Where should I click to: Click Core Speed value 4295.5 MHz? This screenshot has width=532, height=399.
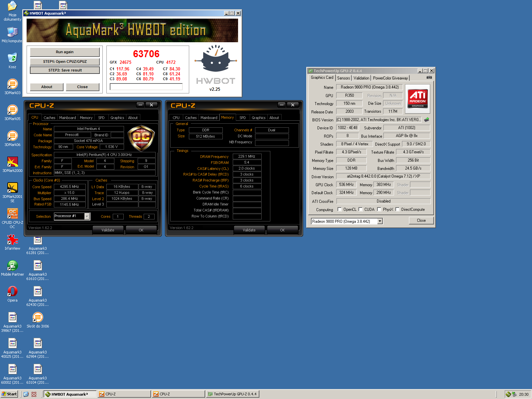(x=69, y=187)
